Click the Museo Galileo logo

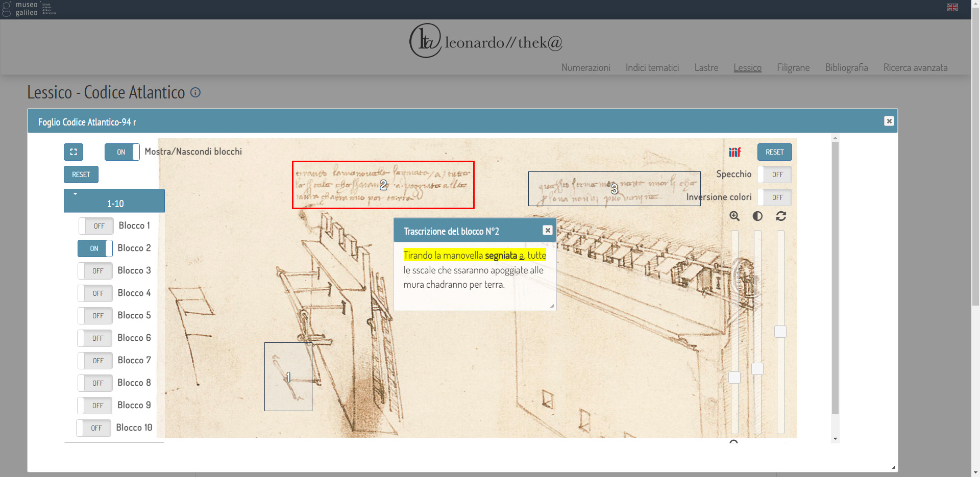point(29,9)
